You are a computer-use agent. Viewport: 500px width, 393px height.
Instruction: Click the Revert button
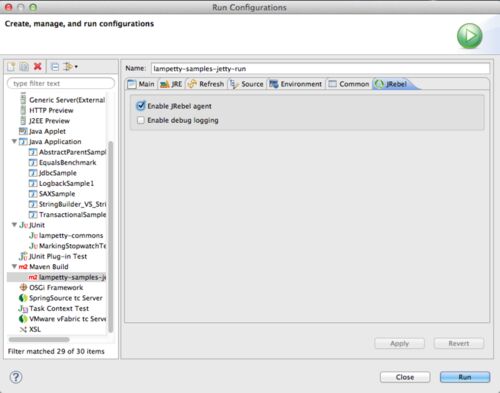click(459, 343)
